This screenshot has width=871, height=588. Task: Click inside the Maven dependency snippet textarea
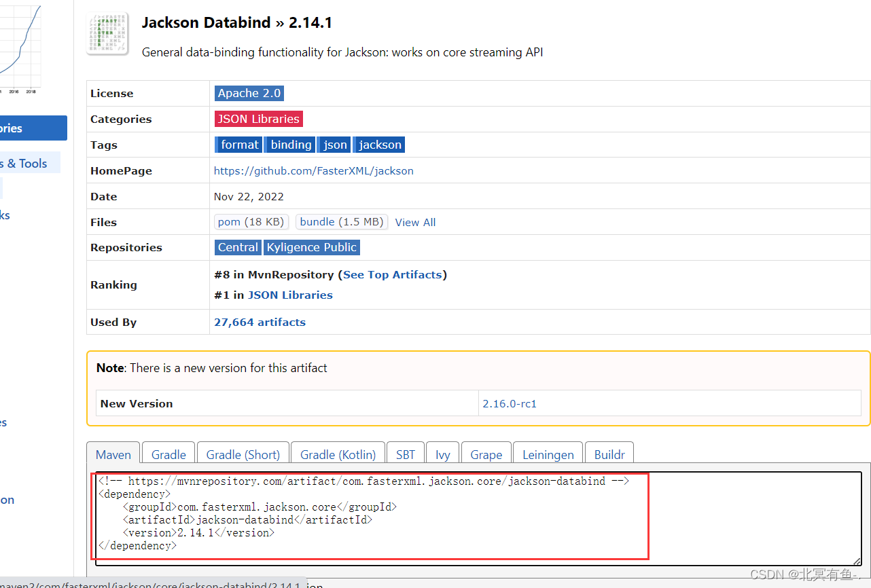(x=478, y=519)
